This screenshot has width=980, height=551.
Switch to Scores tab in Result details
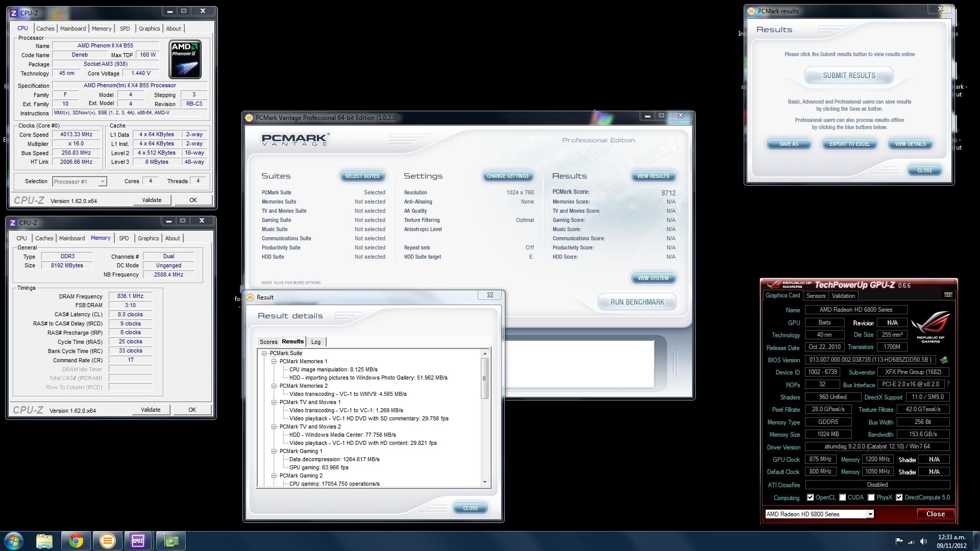pos(268,342)
